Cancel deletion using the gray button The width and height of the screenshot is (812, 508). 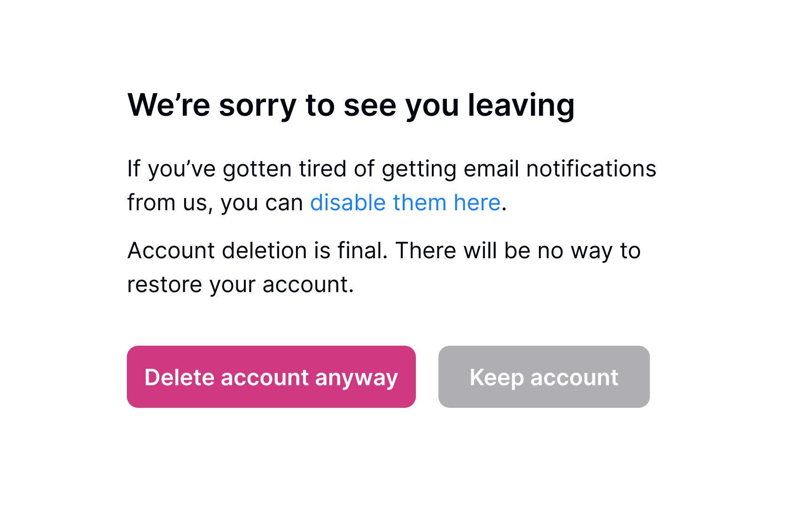tap(544, 377)
